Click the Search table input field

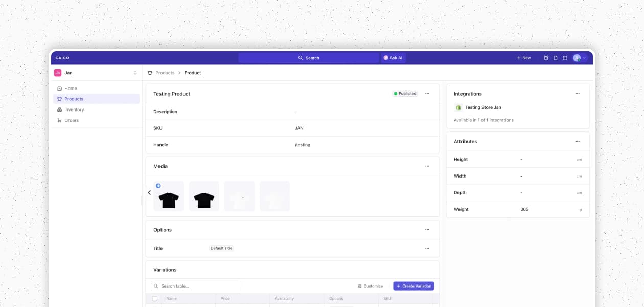tap(196, 286)
